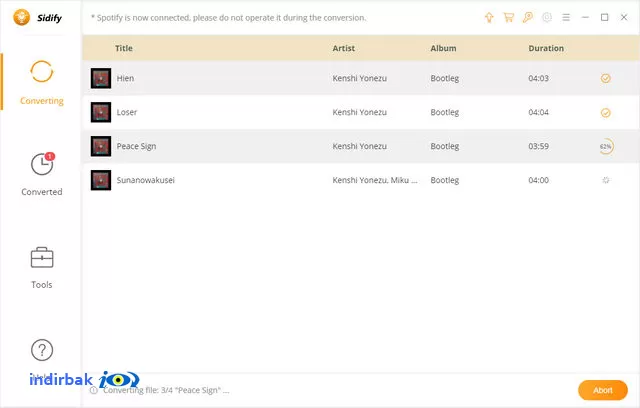Click Kenshi Yonezu artist in Hien row
This screenshot has width=640, height=408.
click(359, 78)
